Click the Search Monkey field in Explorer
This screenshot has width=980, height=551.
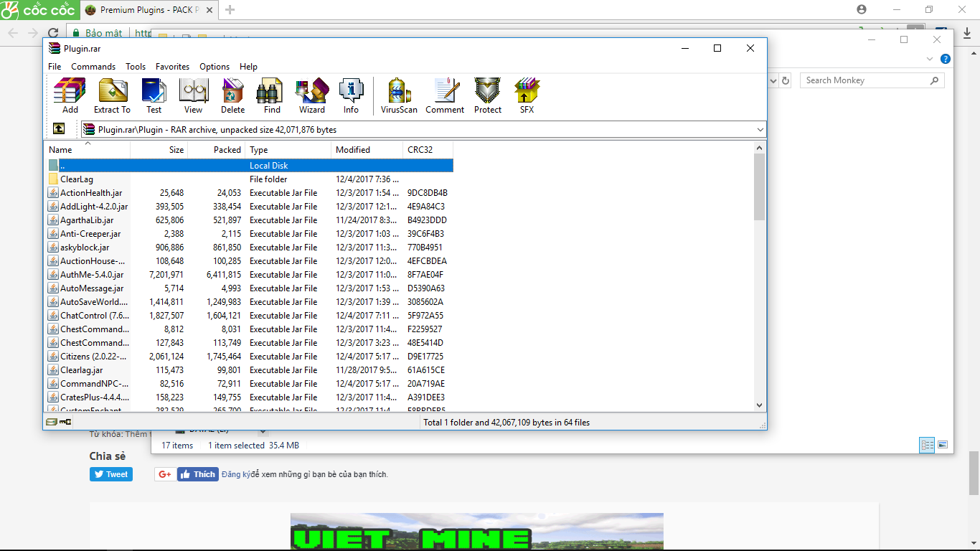click(x=872, y=80)
